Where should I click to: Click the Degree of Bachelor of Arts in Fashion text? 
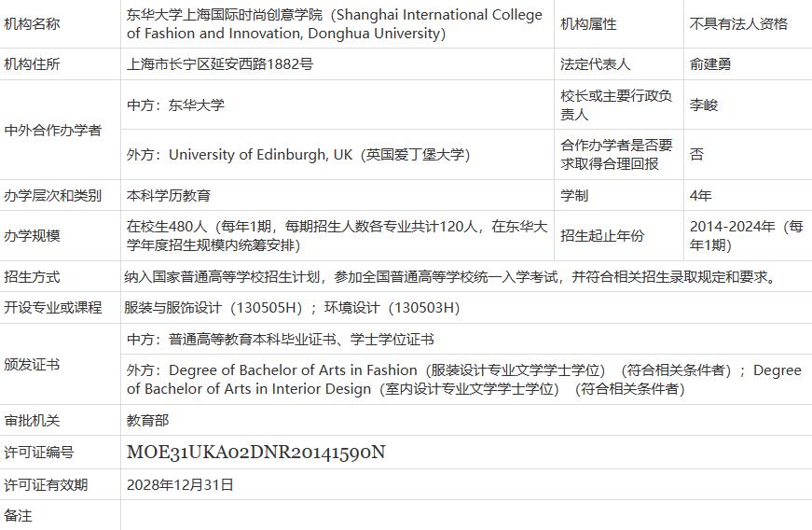[x=464, y=380]
